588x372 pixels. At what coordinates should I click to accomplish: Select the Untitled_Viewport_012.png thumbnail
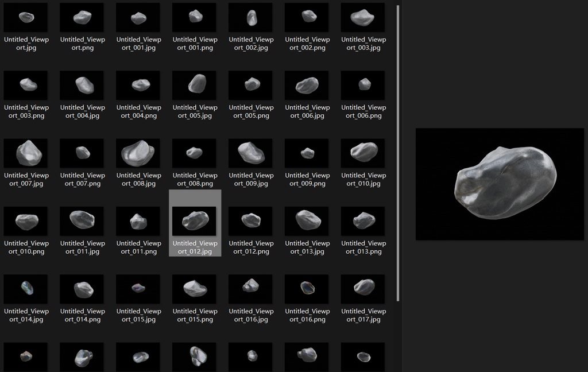pyautogui.click(x=250, y=221)
